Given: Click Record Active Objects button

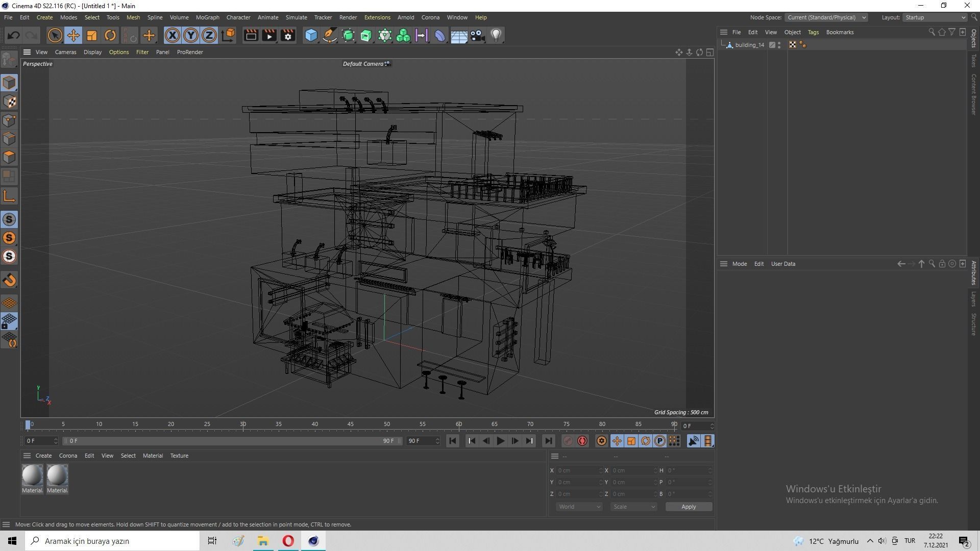Looking at the screenshot, I should pos(568,441).
